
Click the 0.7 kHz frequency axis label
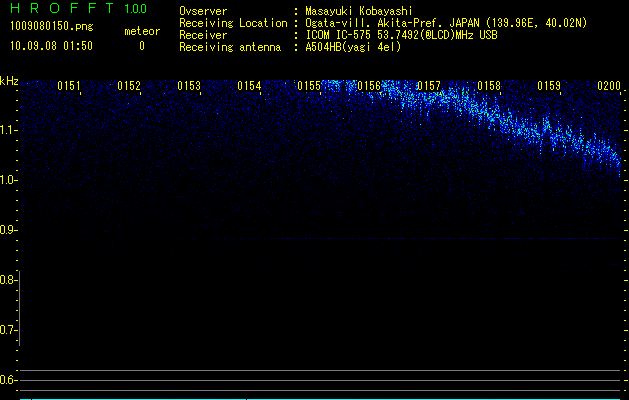(8, 330)
